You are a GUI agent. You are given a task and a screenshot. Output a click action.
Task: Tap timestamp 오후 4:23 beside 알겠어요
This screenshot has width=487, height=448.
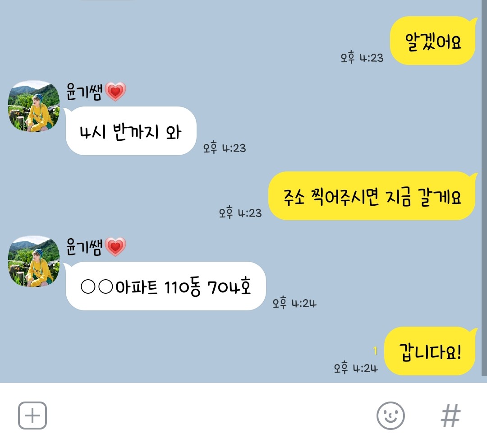click(x=362, y=57)
